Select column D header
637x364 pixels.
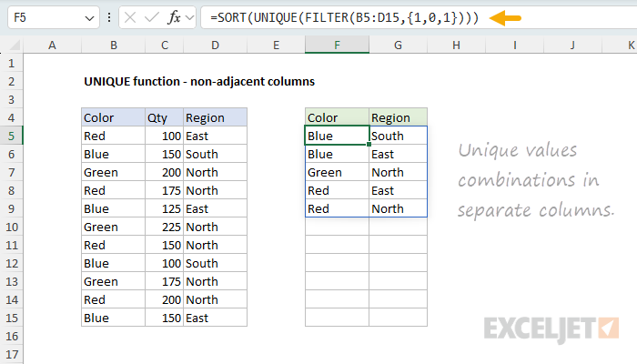point(216,45)
